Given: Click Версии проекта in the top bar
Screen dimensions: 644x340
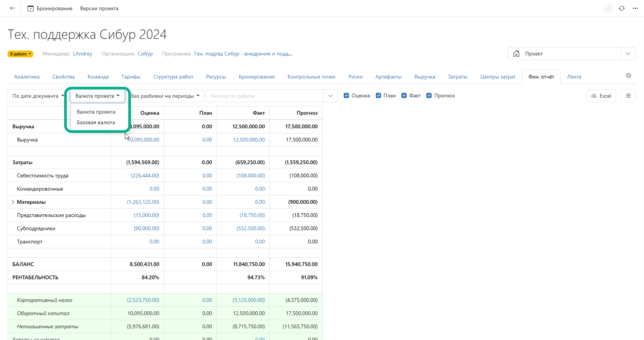Looking at the screenshot, I should point(99,8).
